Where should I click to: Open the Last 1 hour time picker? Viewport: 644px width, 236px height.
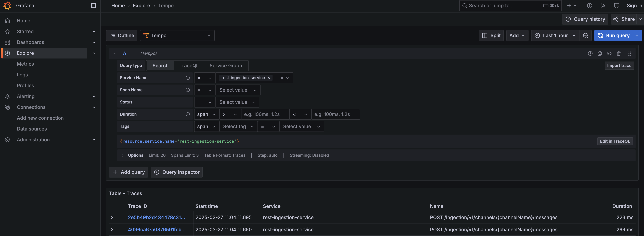coord(555,36)
